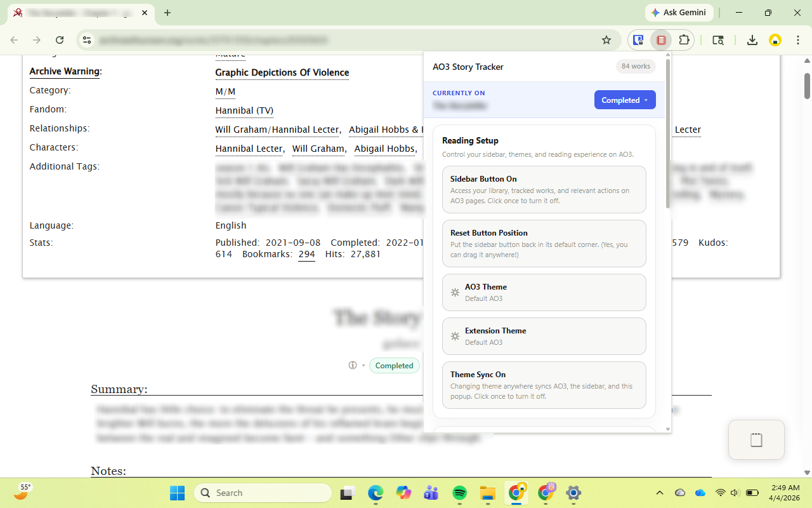The height and width of the screenshot is (508, 812).
Task: Open Microsoft Teams from the taskbar
Action: (x=431, y=493)
